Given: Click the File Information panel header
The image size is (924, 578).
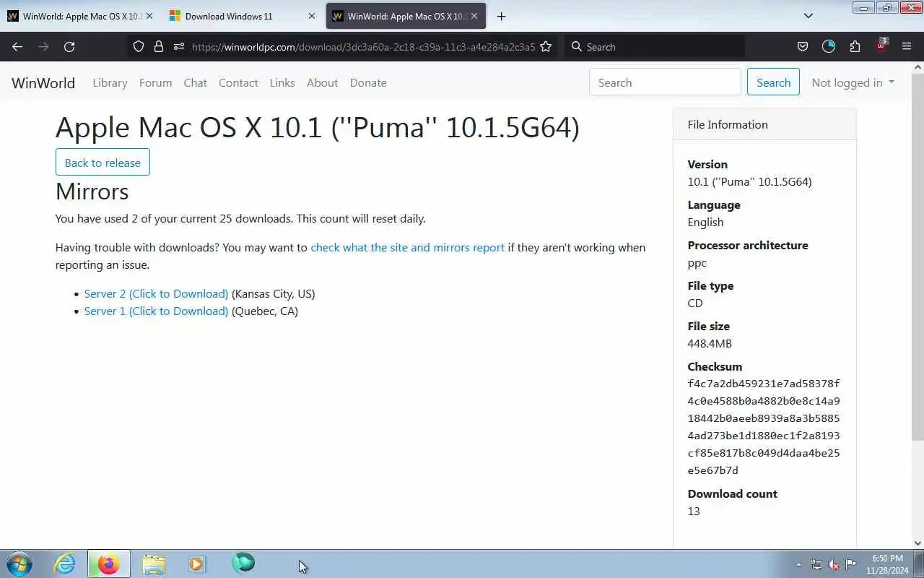Looking at the screenshot, I should [x=764, y=124].
